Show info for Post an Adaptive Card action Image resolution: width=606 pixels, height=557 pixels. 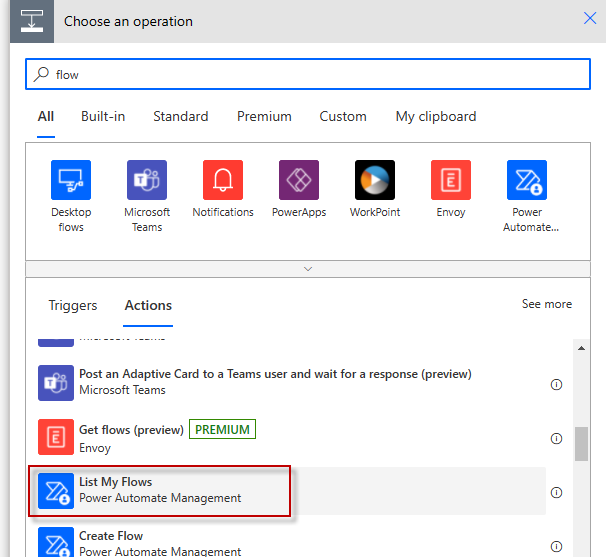click(556, 384)
